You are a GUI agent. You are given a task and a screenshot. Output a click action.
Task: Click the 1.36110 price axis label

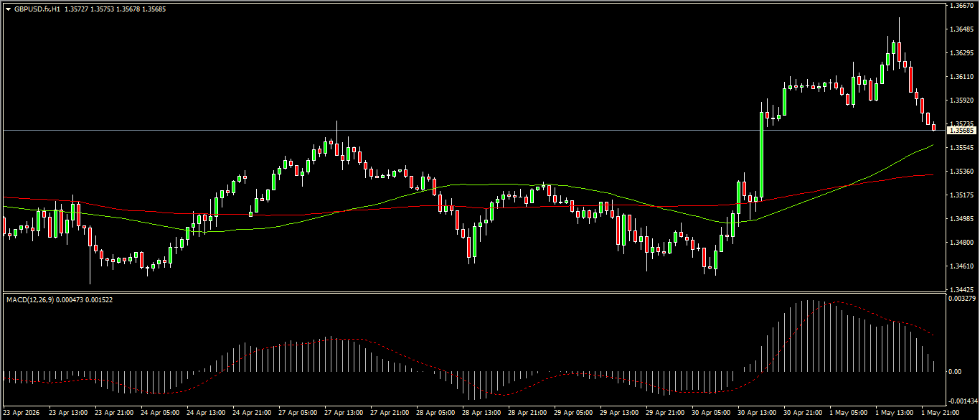pyautogui.click(x=961, y=76)
